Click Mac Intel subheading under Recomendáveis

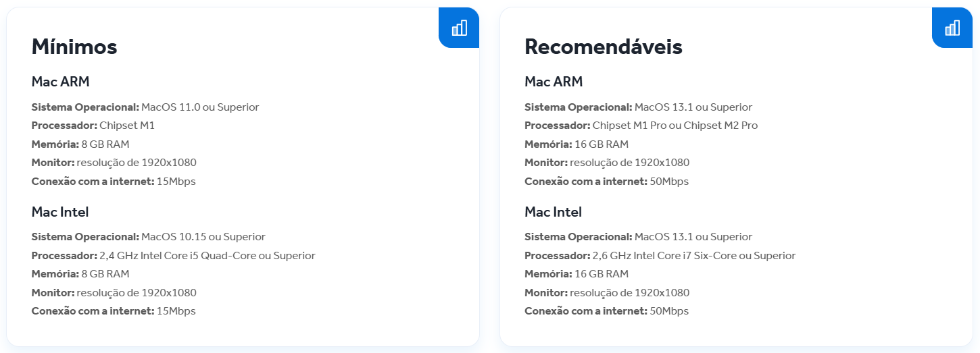[x=554, y=212]
